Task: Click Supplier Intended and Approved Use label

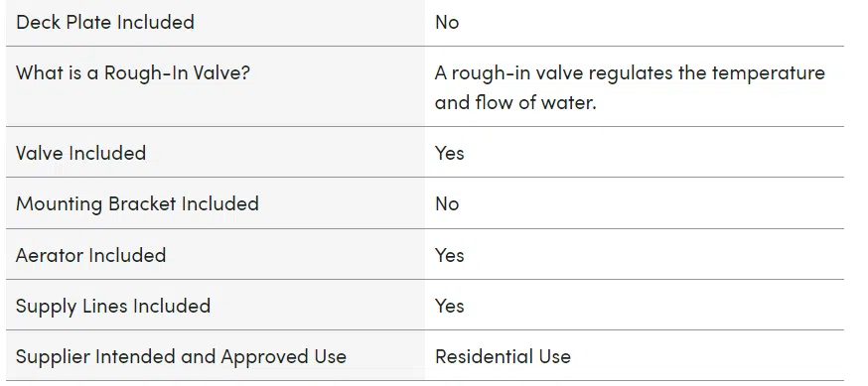Action: (x=181, y=356)
